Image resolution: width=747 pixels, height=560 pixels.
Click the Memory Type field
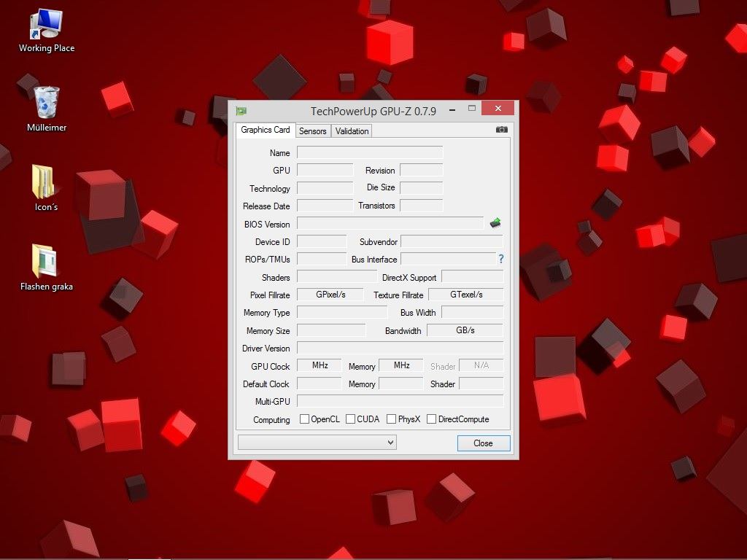342,312
